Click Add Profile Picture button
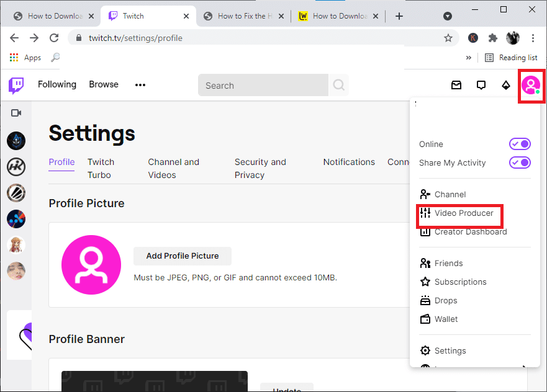Screen dimensions: 547x392 pos(183,256)
